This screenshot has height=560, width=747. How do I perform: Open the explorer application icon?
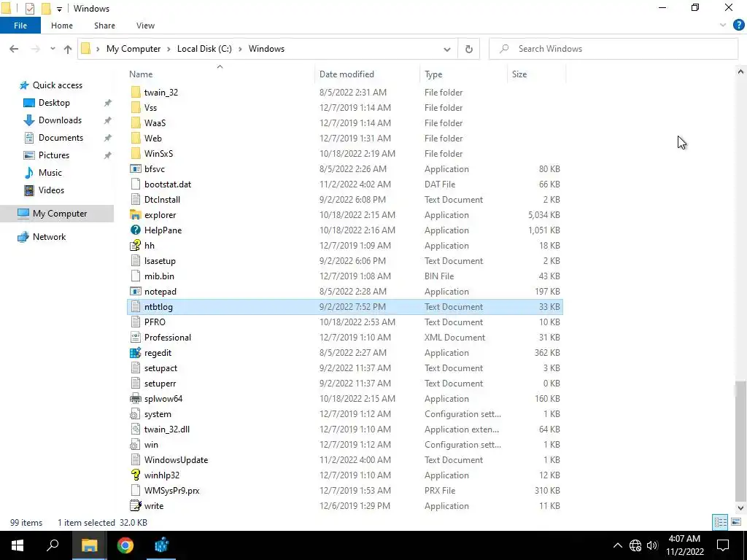coord(136,215)
